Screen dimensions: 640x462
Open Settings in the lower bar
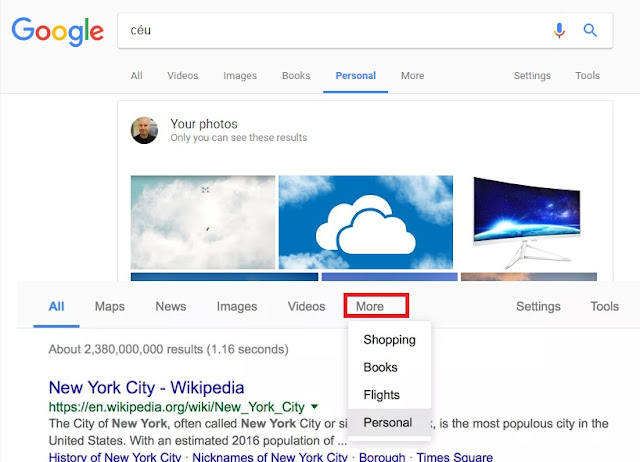click(538, 307)
